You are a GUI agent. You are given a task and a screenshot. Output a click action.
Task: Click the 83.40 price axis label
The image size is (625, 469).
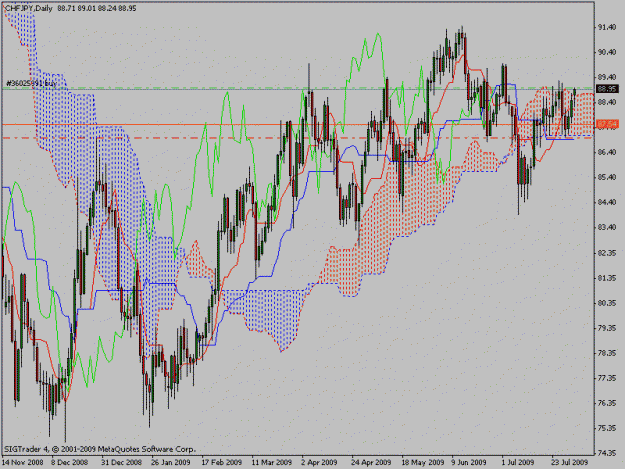point(607,228)
